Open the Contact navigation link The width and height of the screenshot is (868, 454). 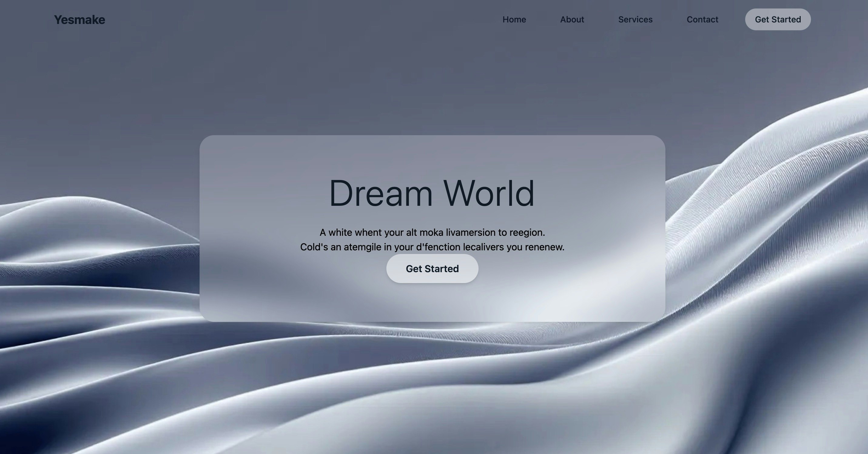click(x=702, y=19)
